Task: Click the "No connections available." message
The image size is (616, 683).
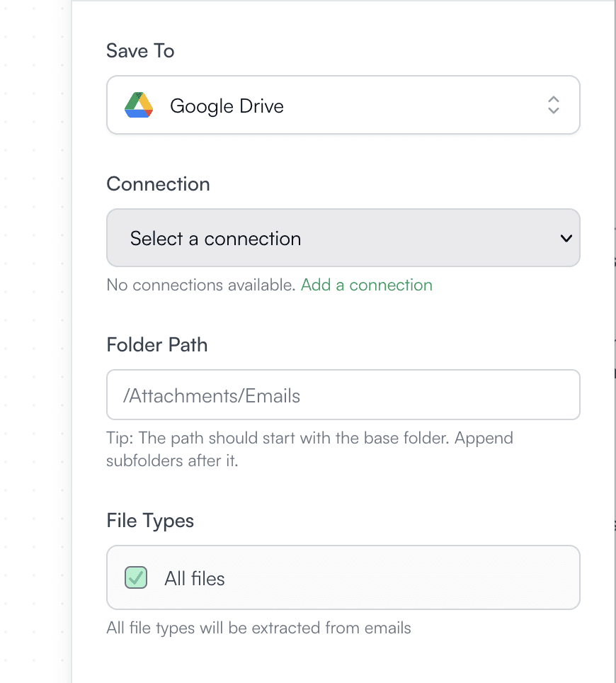Action: 201,285
